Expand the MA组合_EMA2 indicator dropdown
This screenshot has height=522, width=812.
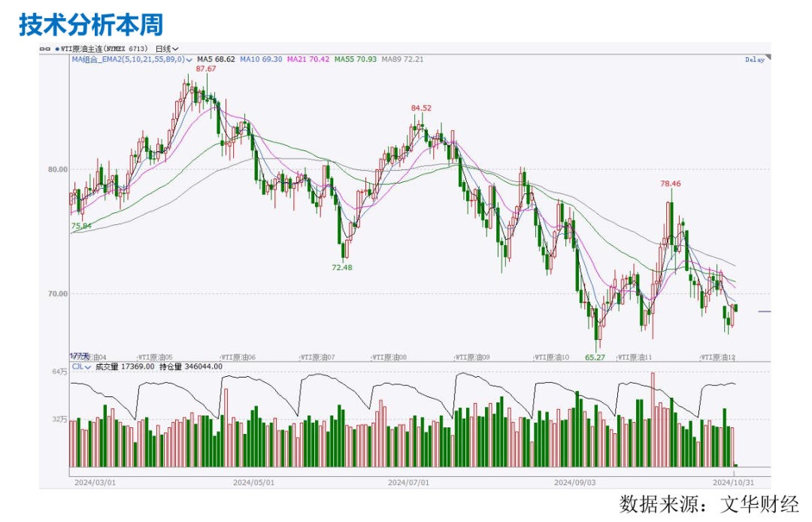(189, 59)
